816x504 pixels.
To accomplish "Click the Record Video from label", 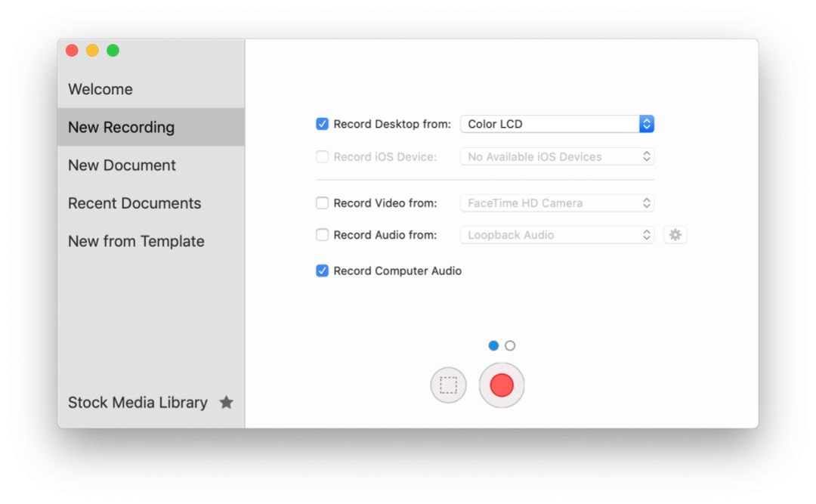I will tap(385, 203).
